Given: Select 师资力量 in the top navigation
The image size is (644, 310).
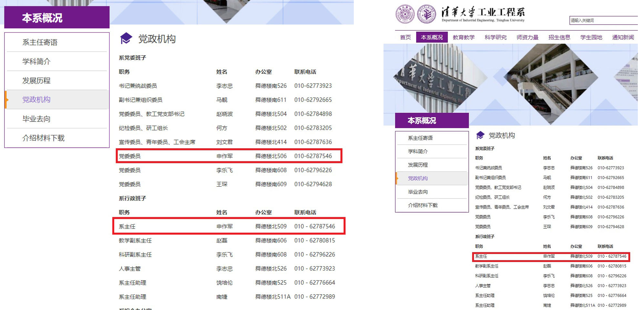Looking at the screenshot, I should [x=527, y=37].
